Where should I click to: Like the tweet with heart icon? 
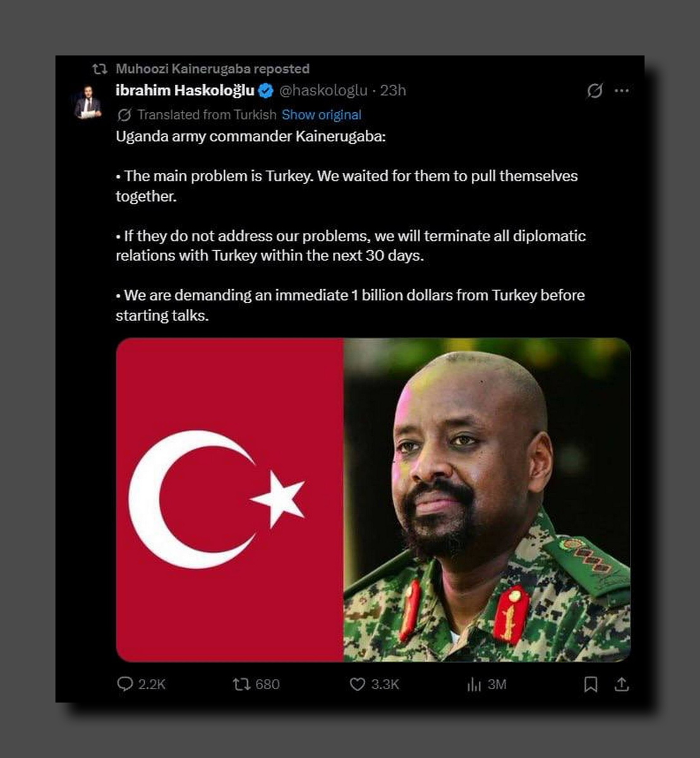click(358, 684)
